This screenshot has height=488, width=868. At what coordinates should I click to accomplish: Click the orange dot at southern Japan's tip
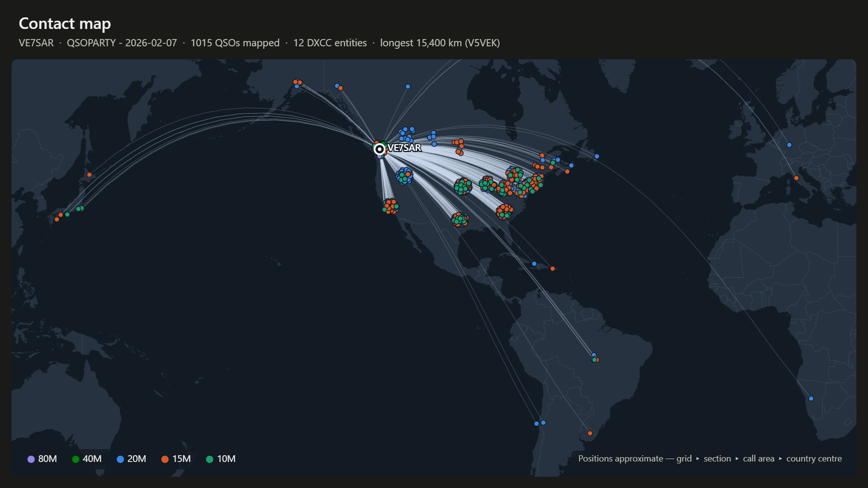[x=57, y=219]
